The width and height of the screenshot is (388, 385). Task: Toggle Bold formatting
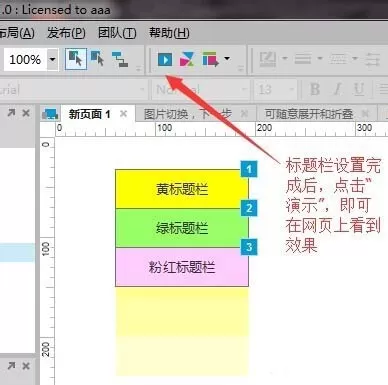315,89
